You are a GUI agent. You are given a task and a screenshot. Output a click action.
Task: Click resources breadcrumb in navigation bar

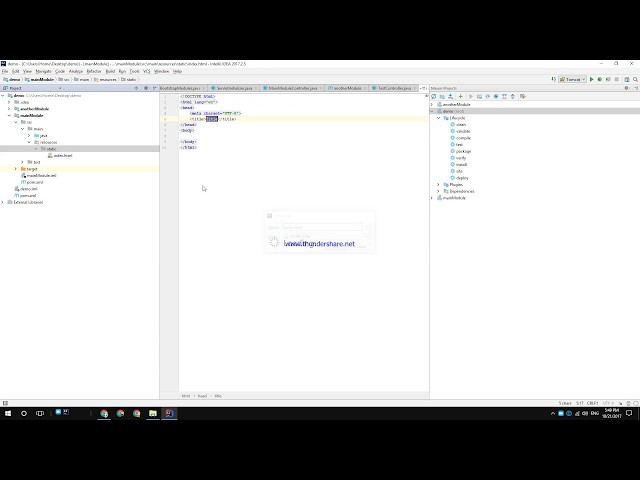tap(105, 80)
